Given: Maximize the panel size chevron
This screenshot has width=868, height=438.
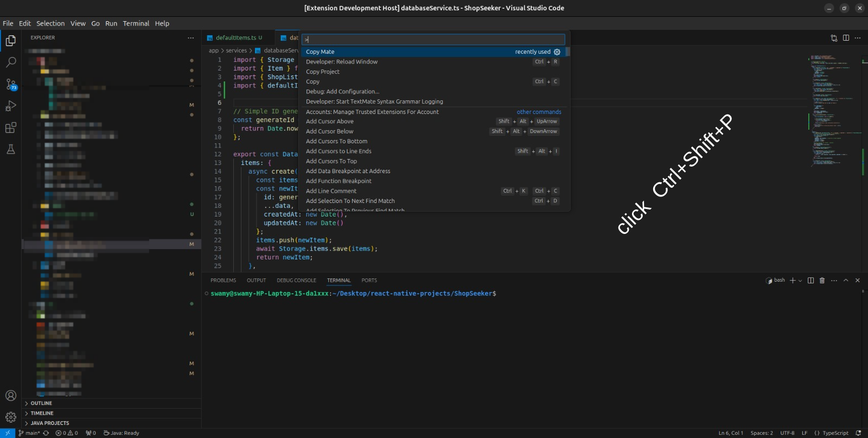Looking at the screenshot, I should [x=846, y=281].
